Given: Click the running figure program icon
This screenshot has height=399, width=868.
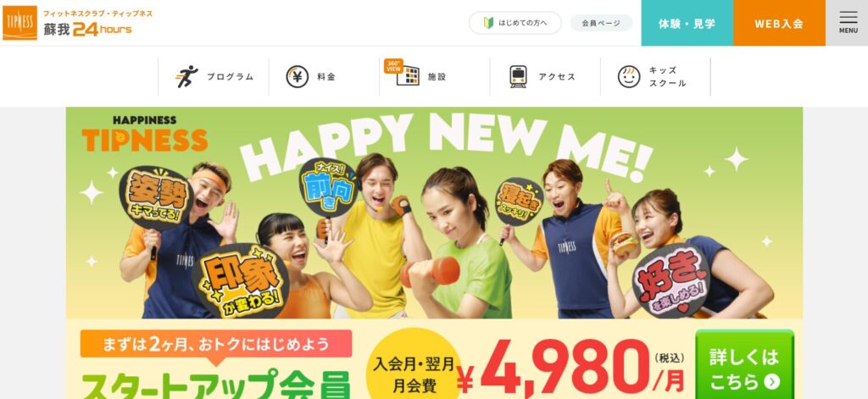Looking at the screenshot, I should [187, 76].
